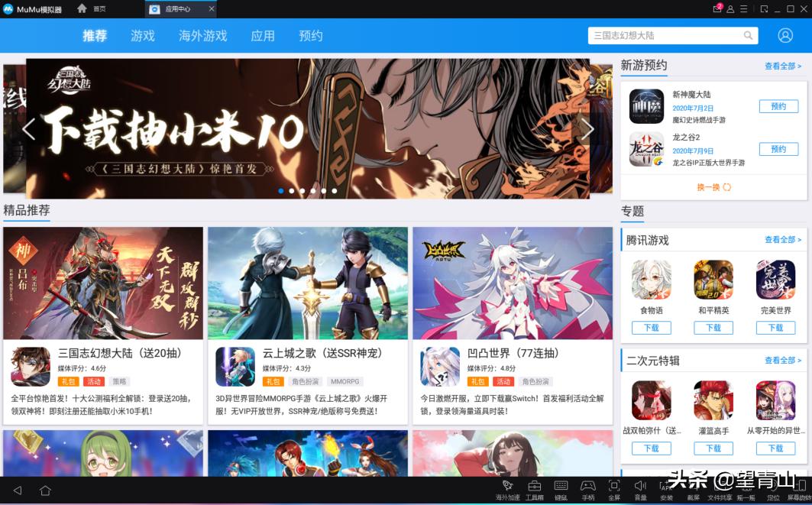
Task: View all 腾讯游戏 via 查看全部
Action: click(782, 239)
